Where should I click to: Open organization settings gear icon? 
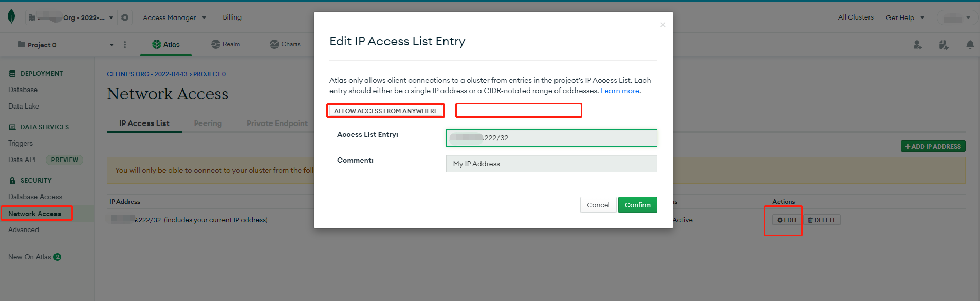tap(125, 17)
